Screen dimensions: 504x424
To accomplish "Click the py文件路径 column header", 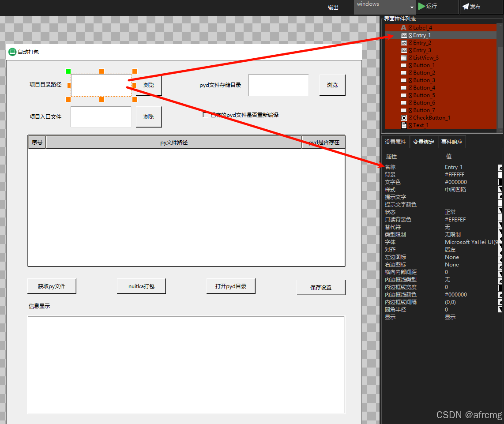I will [x=174, y=142].
